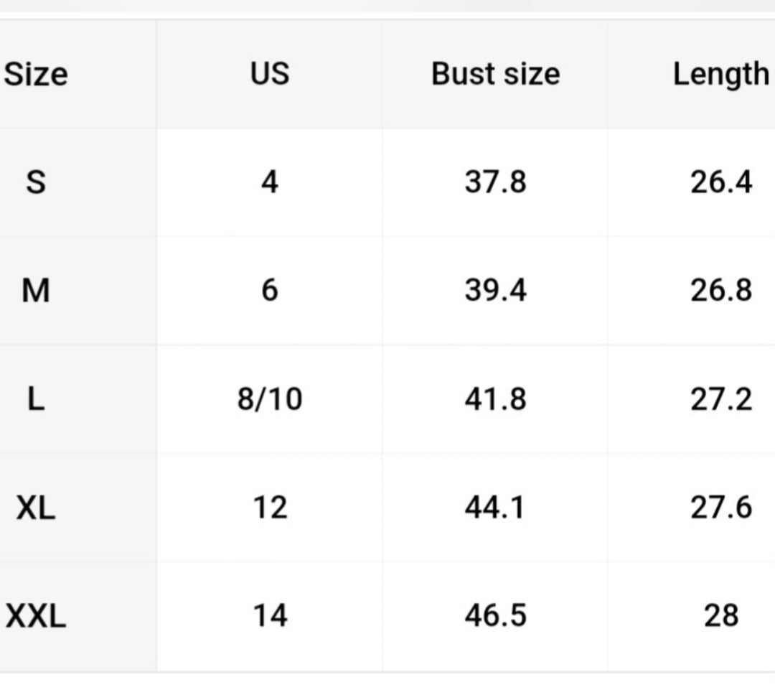Select the US size 14 cell
775x700 pixels.
[x=270, y=616]
